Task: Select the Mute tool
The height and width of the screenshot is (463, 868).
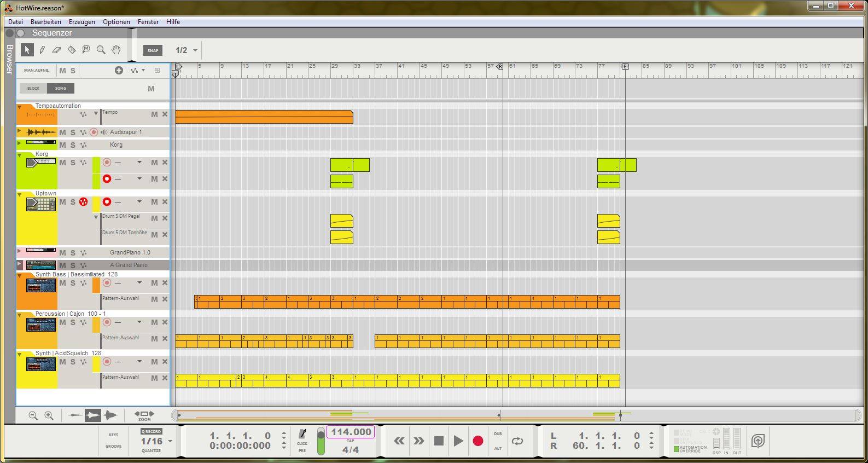Action: (86, 50)
